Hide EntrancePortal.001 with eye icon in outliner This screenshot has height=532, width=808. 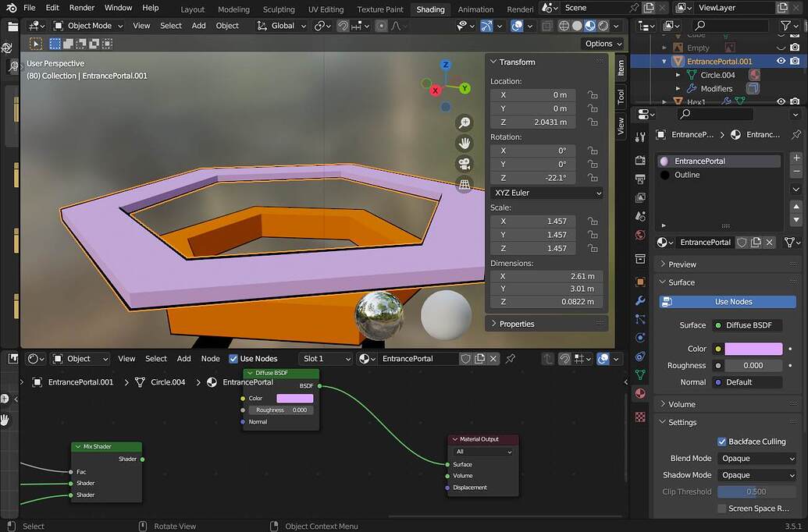(781, 61)
